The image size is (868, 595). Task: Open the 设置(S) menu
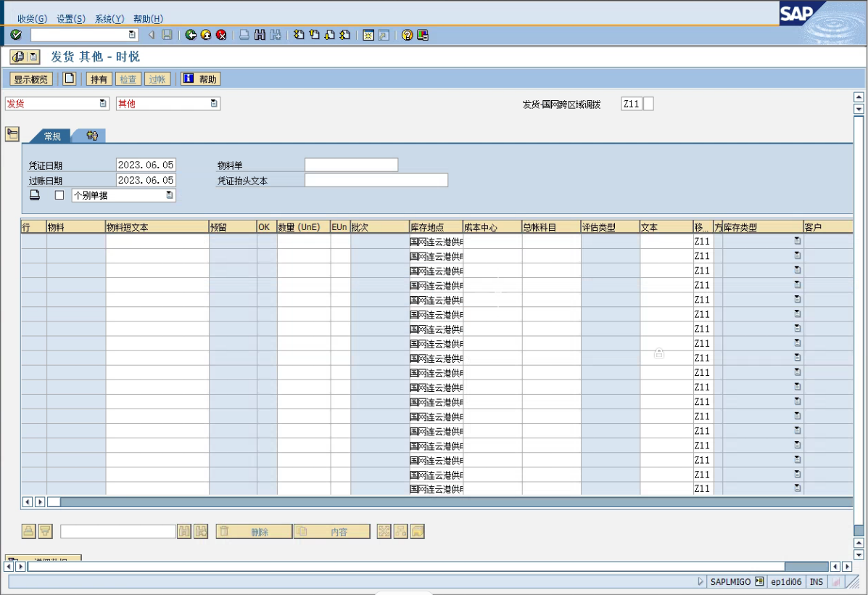coord(70,19)
